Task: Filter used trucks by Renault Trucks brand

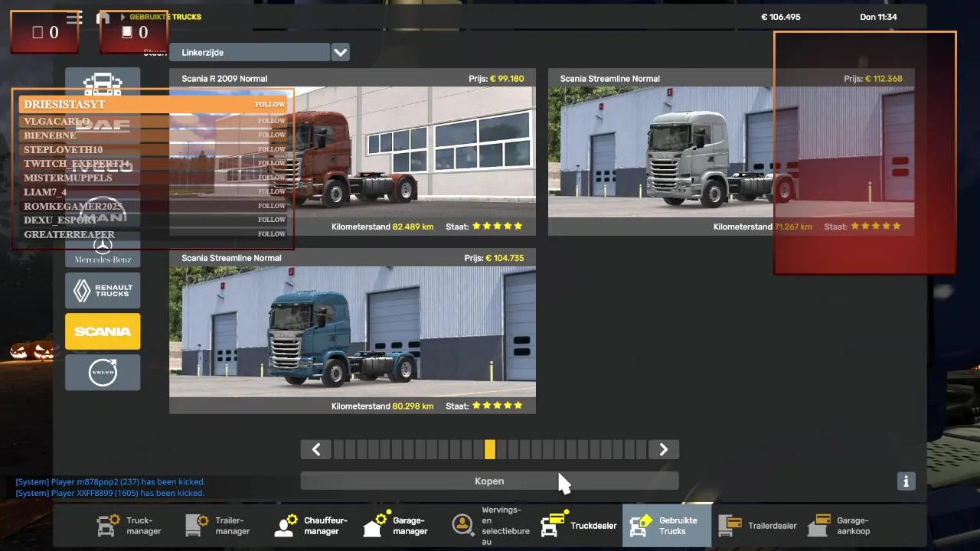Action: point(103,291)
